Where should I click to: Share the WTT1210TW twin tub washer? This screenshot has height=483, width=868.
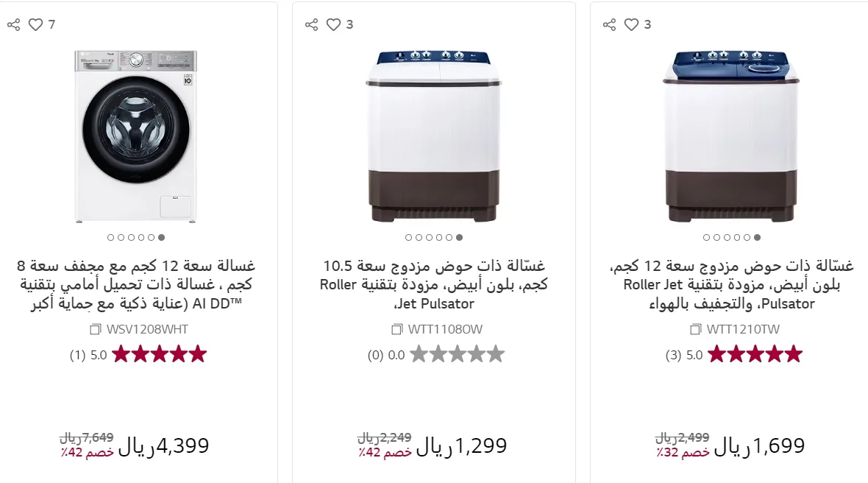click(609, 25)
